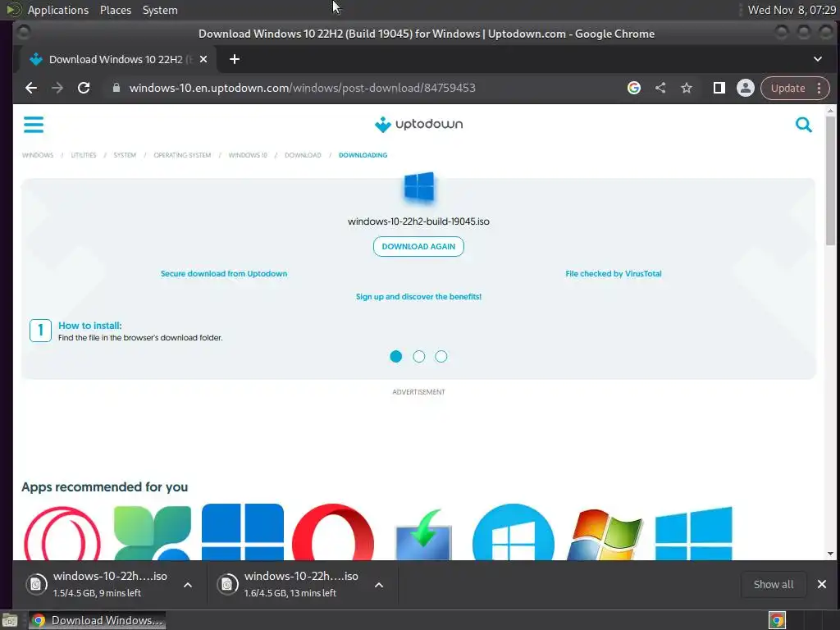Click the SYSTEM breadcrumb

tap(125, 155)
